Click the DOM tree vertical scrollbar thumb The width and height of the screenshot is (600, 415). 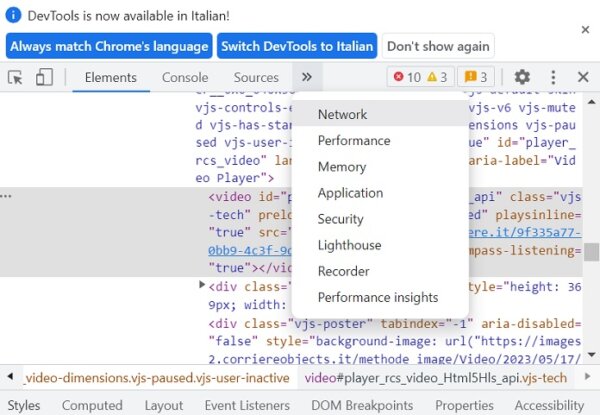coord(591,252)
